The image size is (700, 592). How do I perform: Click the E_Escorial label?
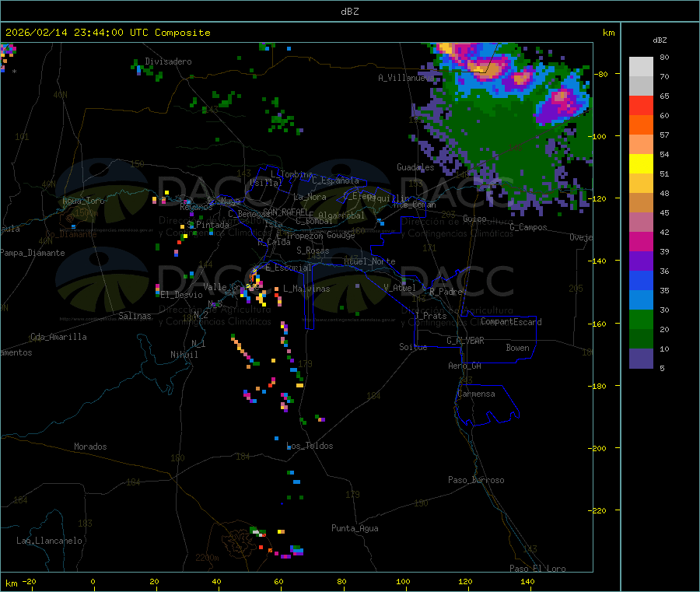click(x=289, y=268)
